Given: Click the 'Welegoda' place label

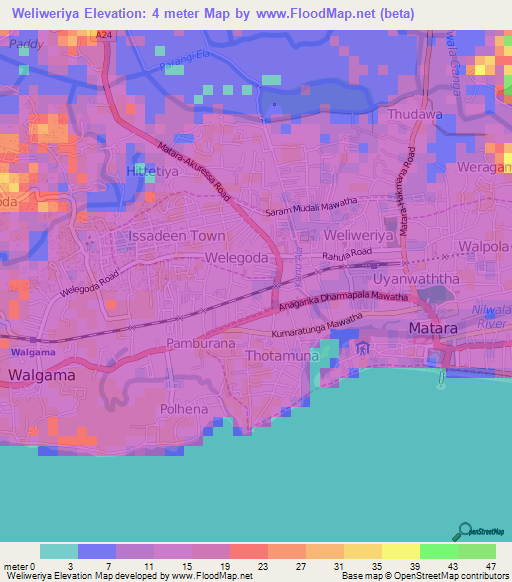Looking at the screenshot, I should pos(237,258).
